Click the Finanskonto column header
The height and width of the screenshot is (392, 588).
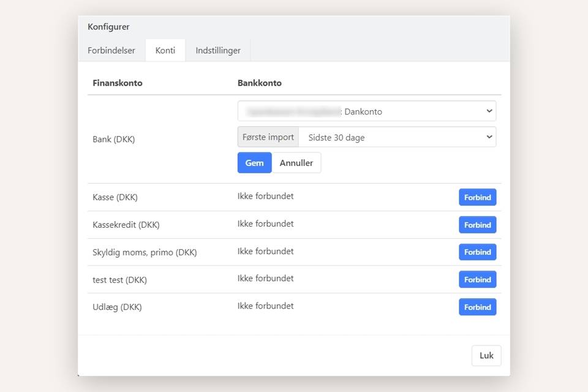[x=117, y=83]
